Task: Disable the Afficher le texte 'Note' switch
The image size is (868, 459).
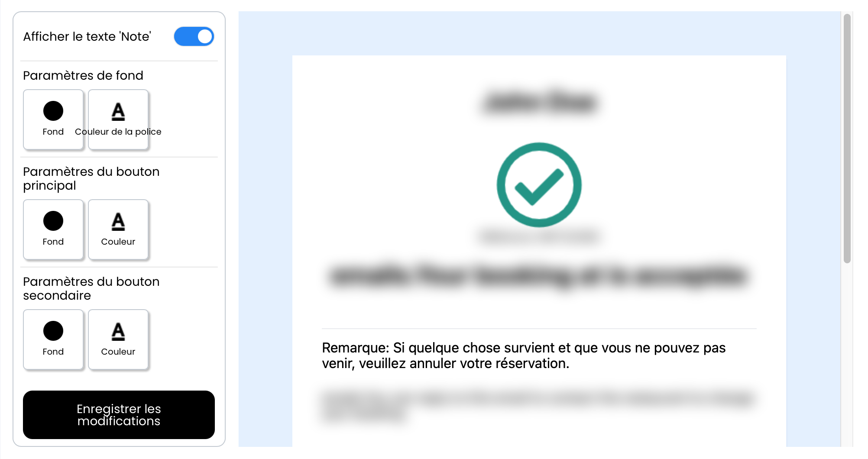Action: (x=194, y=36)
